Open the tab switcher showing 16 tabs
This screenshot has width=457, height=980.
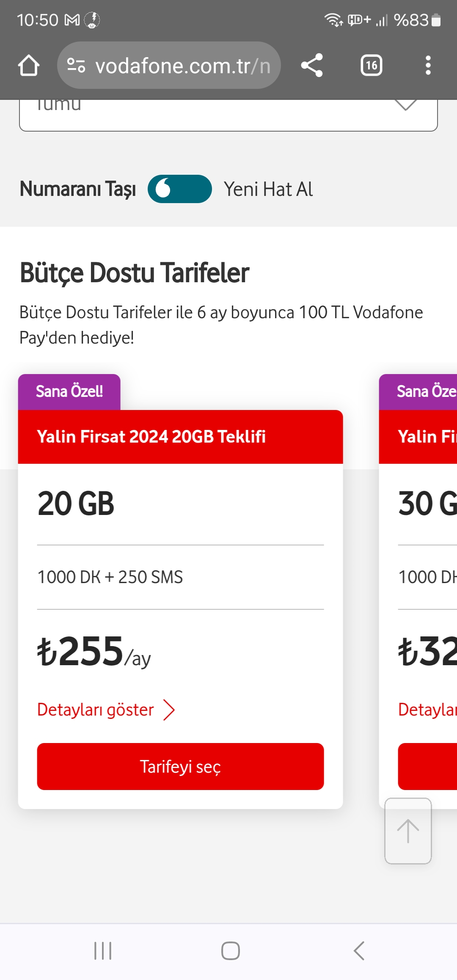[371, 66]
